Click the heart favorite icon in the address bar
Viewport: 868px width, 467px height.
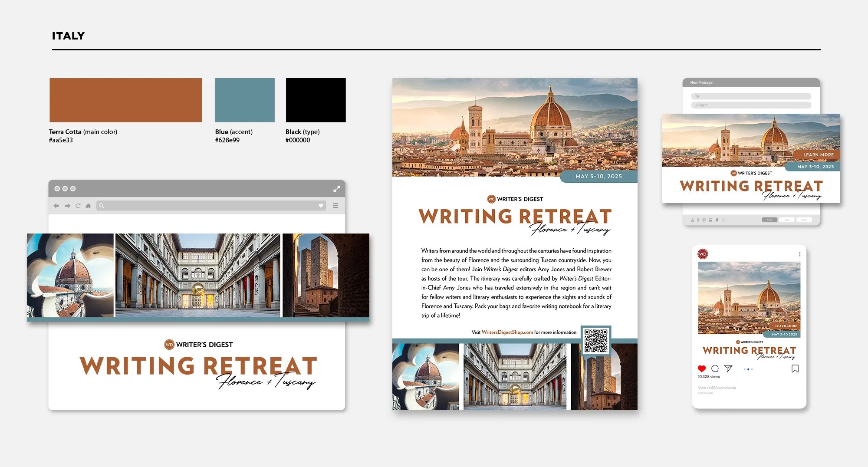(x=321, y=206)
